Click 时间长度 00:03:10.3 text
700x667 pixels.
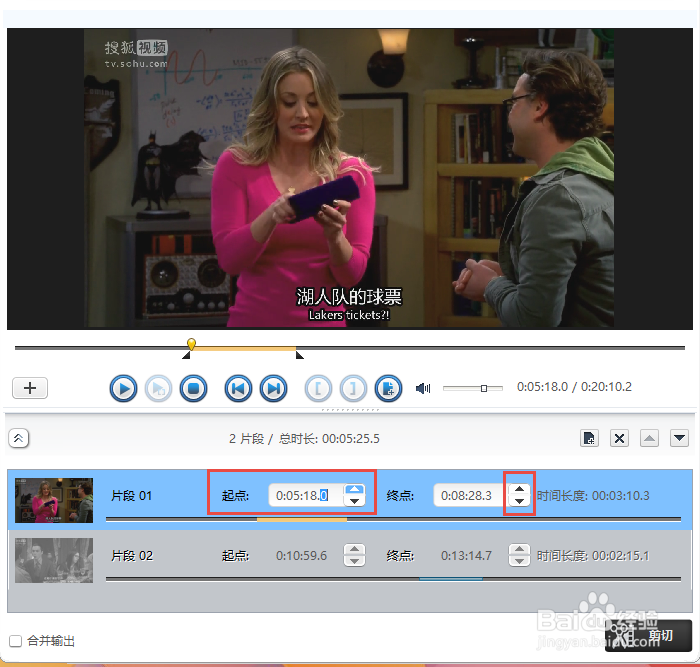pos(593,496)
